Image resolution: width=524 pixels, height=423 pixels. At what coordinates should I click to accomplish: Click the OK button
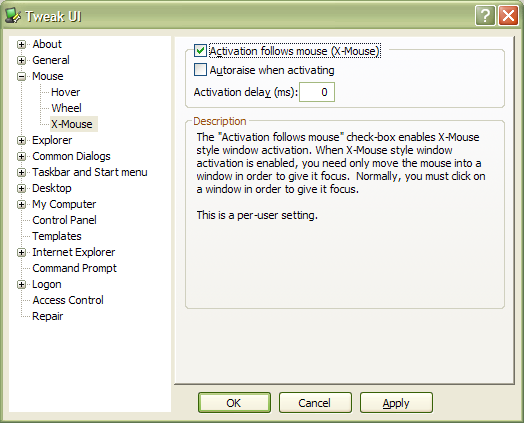(234, 403)
